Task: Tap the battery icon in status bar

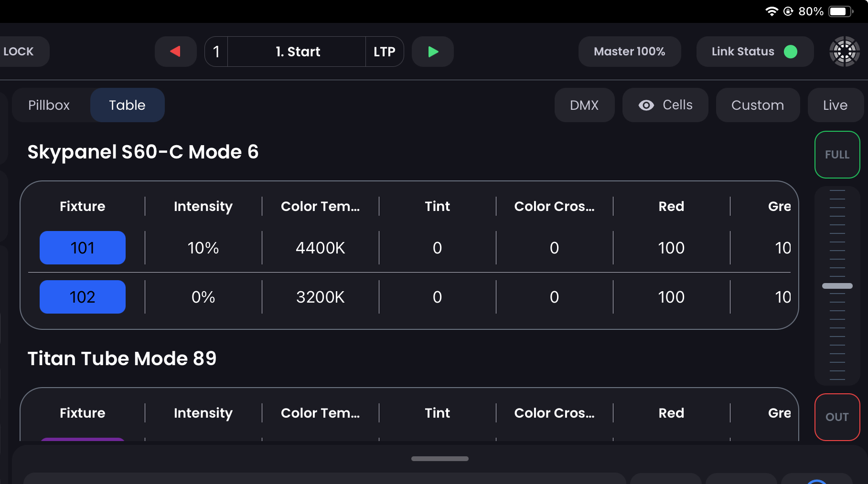Action: click(840, 11)
